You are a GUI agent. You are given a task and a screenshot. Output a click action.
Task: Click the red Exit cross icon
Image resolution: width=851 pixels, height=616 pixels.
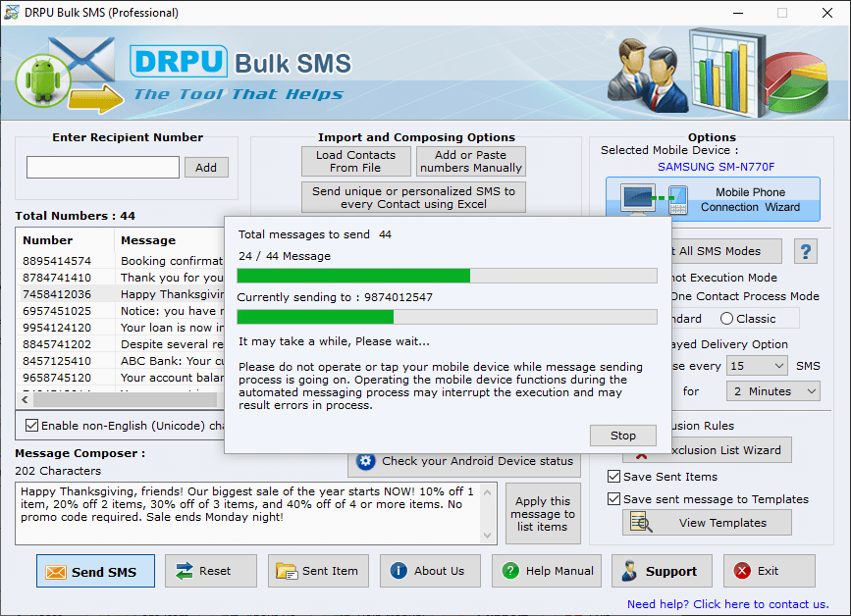[x=742, y=571]
